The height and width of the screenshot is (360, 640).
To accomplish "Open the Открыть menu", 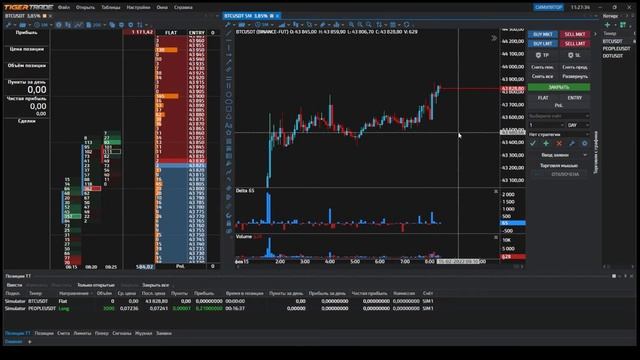I will pyautogui.click(x=85, y=7).
